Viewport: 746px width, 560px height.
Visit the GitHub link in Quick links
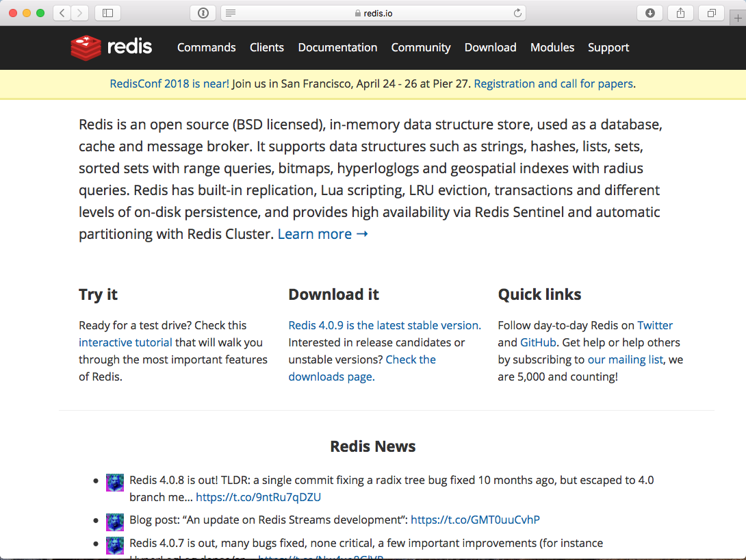(x=538, y=342)
